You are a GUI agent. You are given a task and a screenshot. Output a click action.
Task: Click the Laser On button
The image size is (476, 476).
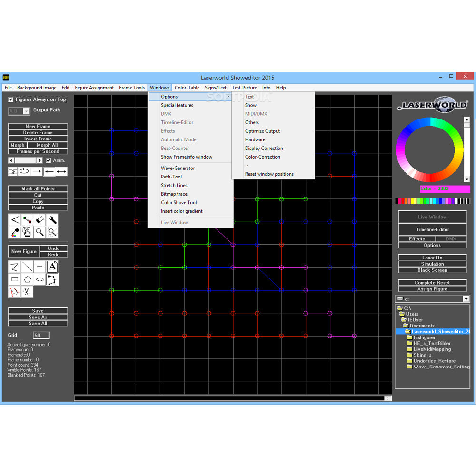pyautogui.click(x=432, y=258)
